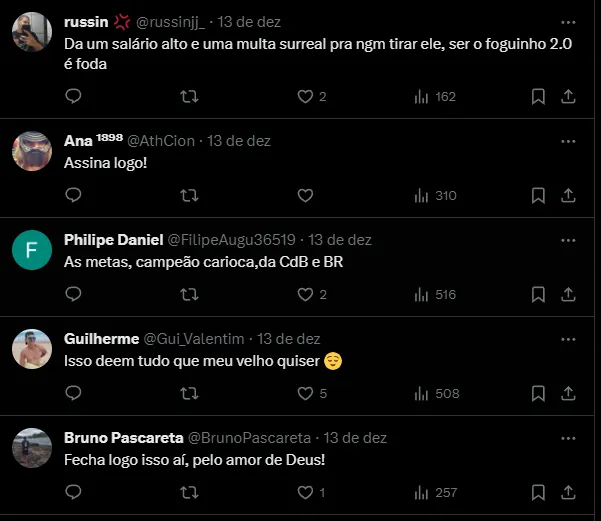Viewport: 601px width, 521px height.
Task: Open Guilherme's tweet timestamp 13 de dez
Action: click(289, 339)
